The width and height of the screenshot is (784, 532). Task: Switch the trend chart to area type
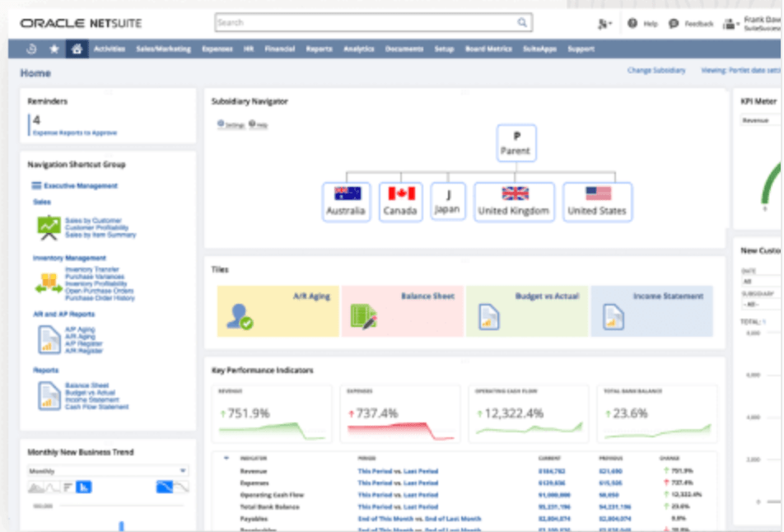coord(36,487)
